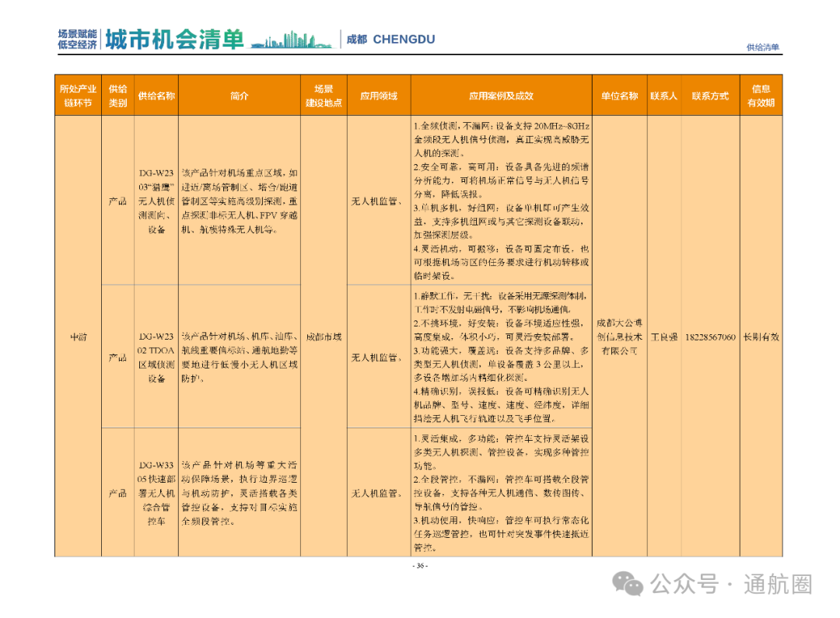Viewport: 840px width, 618px height.
Task: Click the case text '3.机动使用,快响应'
Action: coord(502,534)
